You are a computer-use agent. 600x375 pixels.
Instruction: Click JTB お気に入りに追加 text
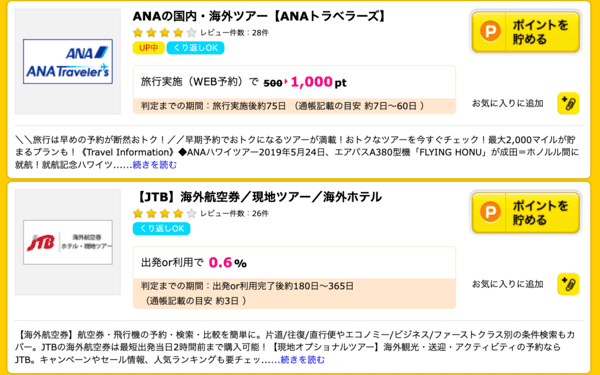[x=508, y=284]
